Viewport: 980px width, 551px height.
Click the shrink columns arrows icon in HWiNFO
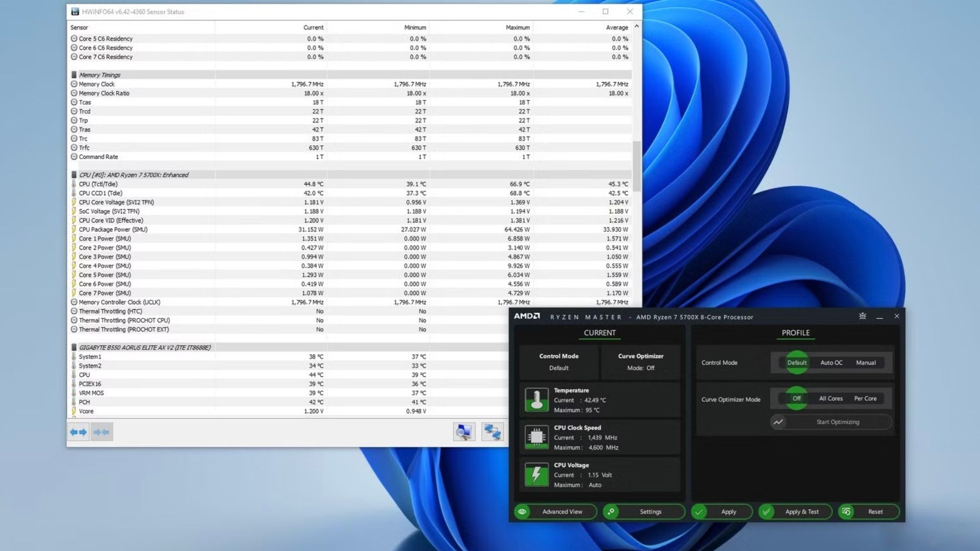(x=102, y=432)
